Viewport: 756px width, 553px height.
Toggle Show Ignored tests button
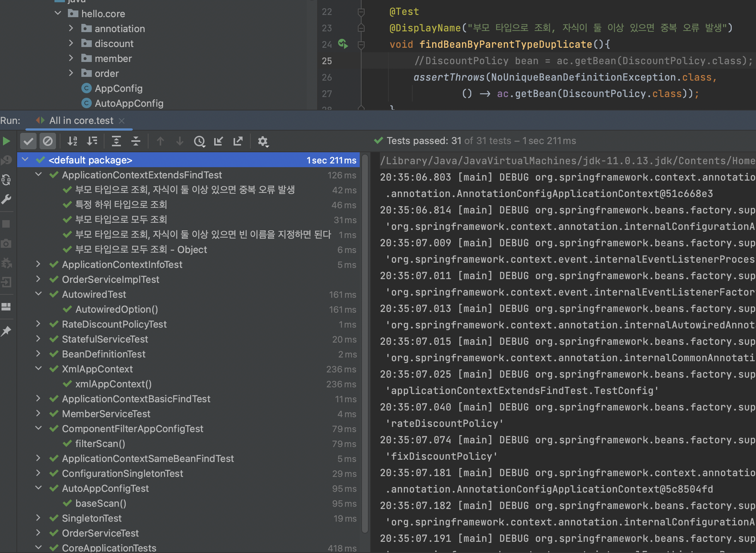tap(48, 141)
